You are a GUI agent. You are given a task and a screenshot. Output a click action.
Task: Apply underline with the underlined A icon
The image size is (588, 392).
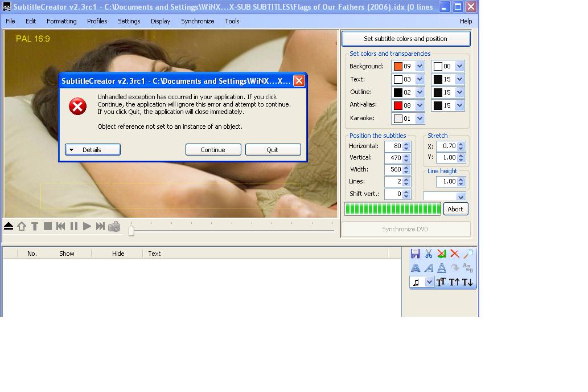442,268
